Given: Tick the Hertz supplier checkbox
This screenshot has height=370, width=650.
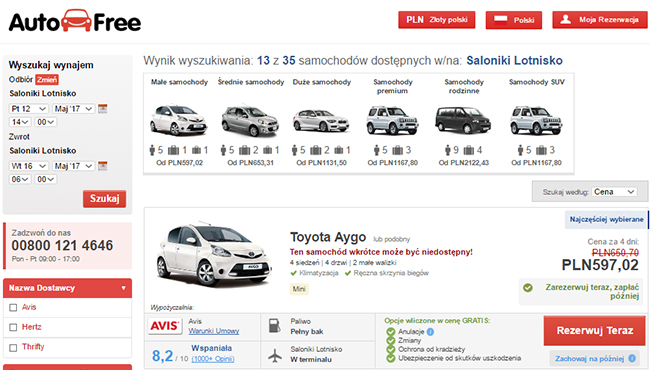Looking at the screenshot, I should pyautogui.click(x=13, y=327).
